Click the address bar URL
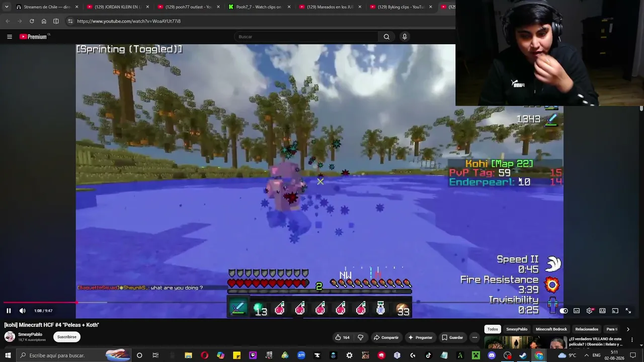644x362 pixels. [x=129, y=21]
